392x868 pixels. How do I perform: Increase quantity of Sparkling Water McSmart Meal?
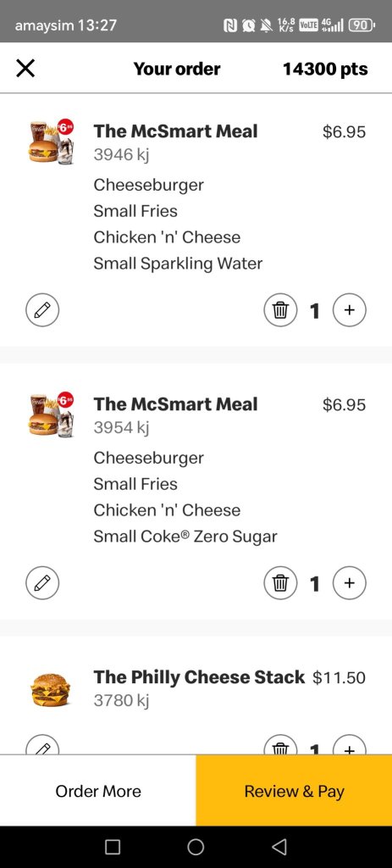[350, 310]
